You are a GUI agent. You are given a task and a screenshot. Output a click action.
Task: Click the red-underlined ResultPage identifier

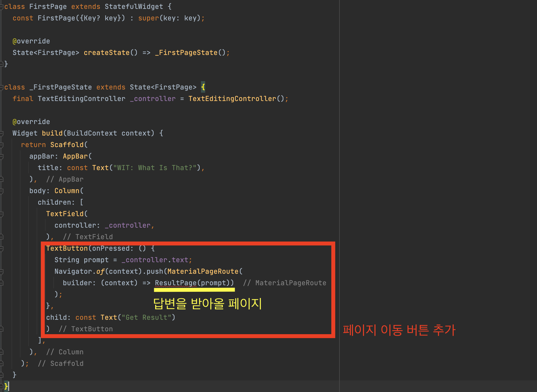pyautogui.click(x=175, y=283)
